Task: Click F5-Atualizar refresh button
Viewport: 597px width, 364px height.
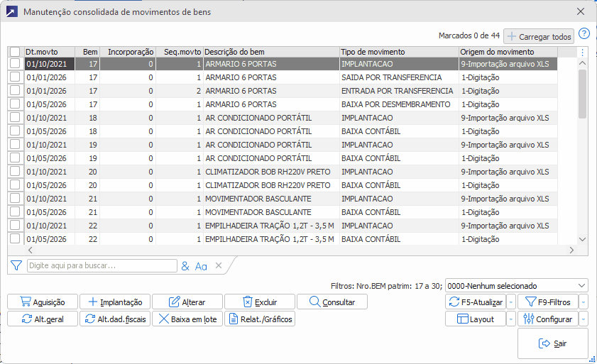Action: point(476,302)
